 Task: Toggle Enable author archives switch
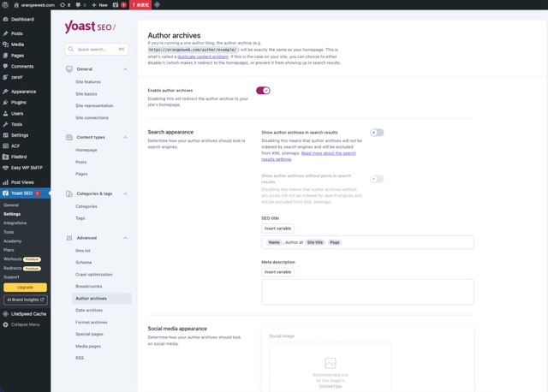263,90
